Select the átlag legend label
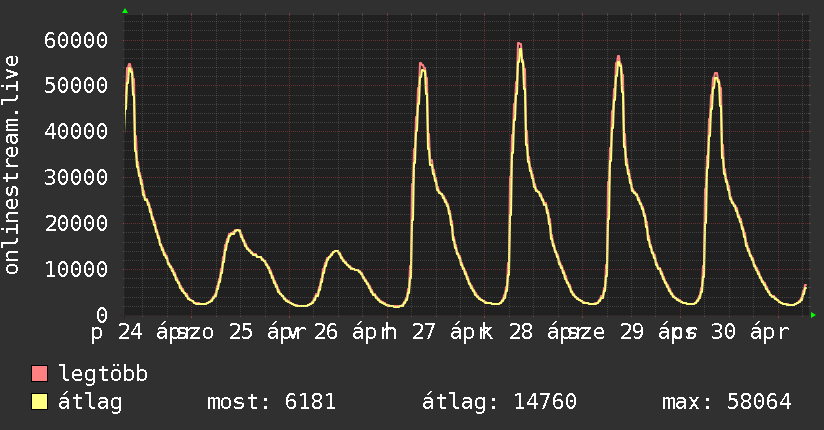 pos(90,402)
